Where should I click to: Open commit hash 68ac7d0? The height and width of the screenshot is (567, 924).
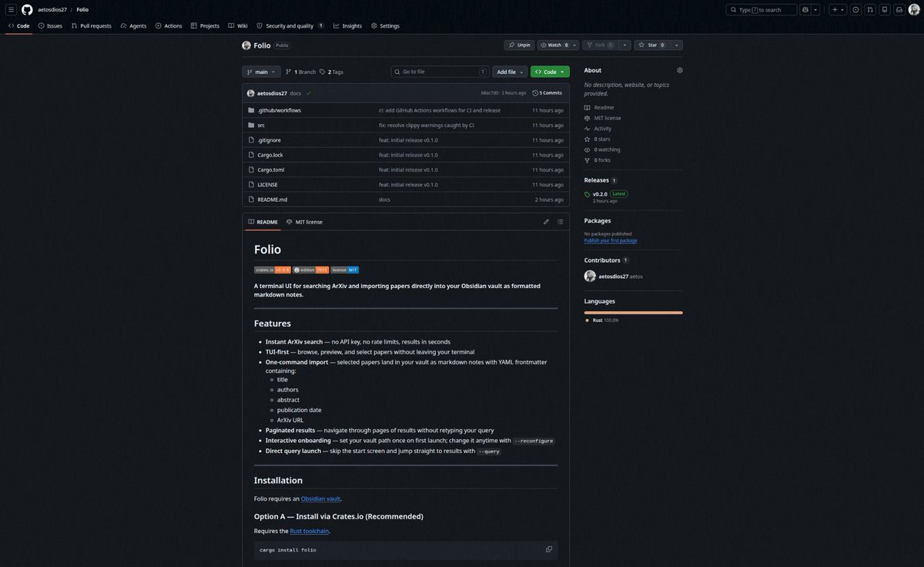pyautogui.click(x=490, y=92)
